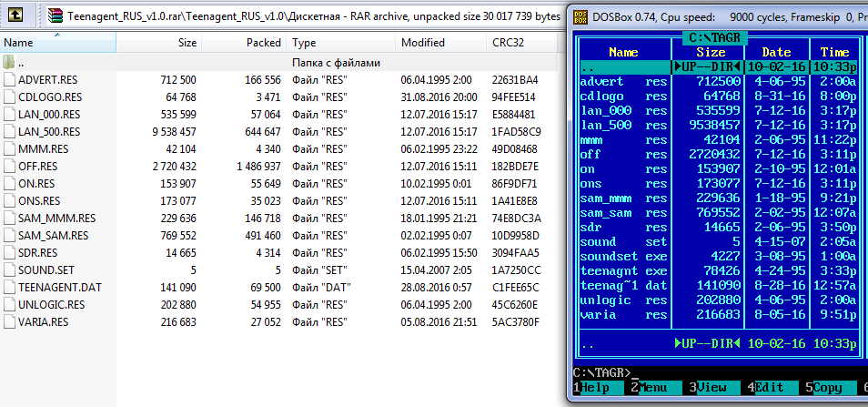The image size is (868, 407).
Task: Select the parent folder '..' icon in WinRAR
Action: click(x=9, y=63)
